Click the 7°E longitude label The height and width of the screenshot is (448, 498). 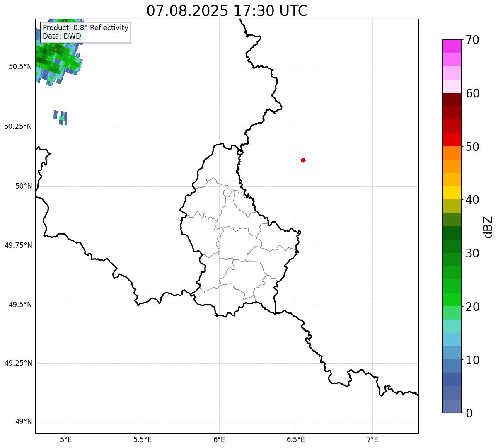tap(372, 440)
